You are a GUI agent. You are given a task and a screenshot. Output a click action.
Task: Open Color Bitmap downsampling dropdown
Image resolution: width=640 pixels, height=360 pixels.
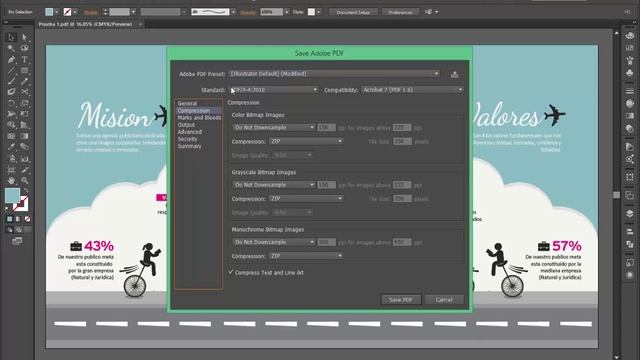point(274,128)
